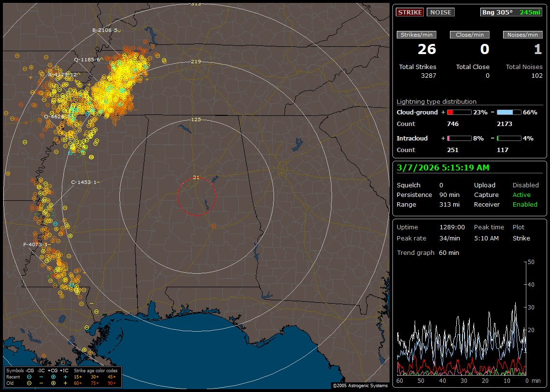This screenshot has width=550, height=392.
Task: Click the Receiver status value Enabled
Action: [525, 205]
